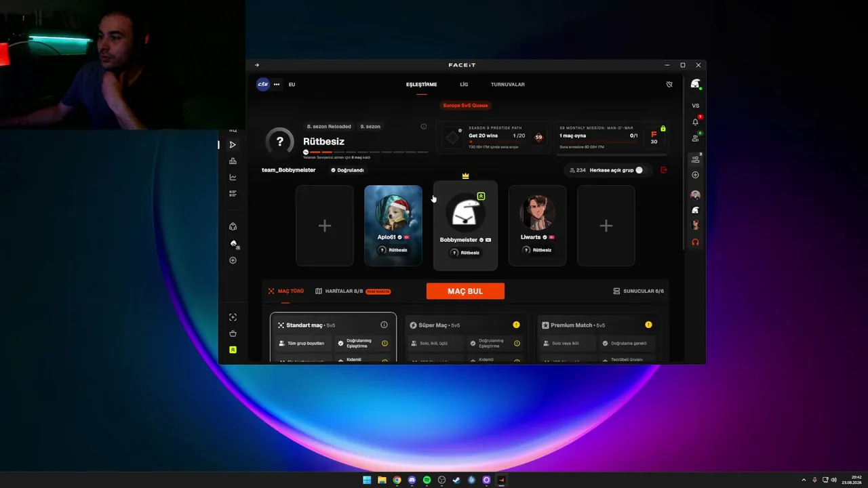Open the Windows Start menu
Image resolution: width=868 pixels, height=488 pixels.
point(367,480)
